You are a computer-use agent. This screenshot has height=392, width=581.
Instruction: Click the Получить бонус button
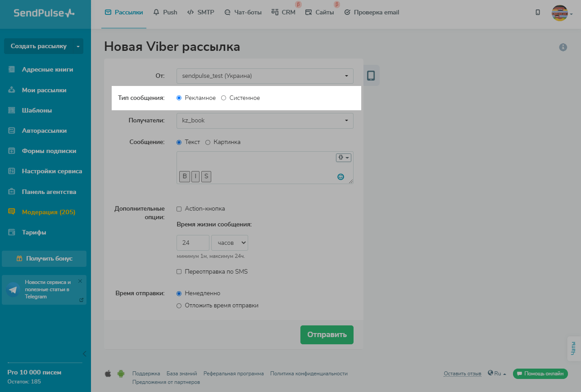44,259
